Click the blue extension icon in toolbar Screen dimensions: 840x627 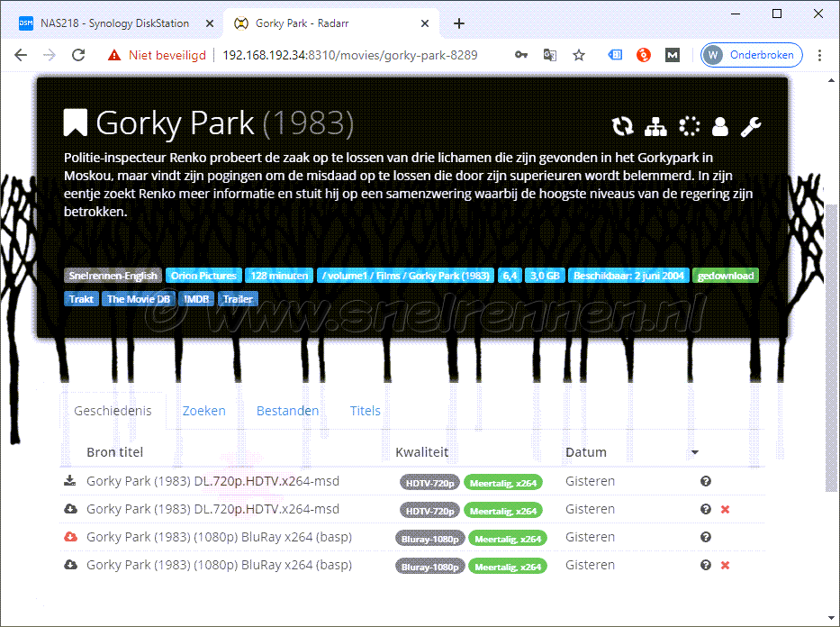[x=615, y=55]
